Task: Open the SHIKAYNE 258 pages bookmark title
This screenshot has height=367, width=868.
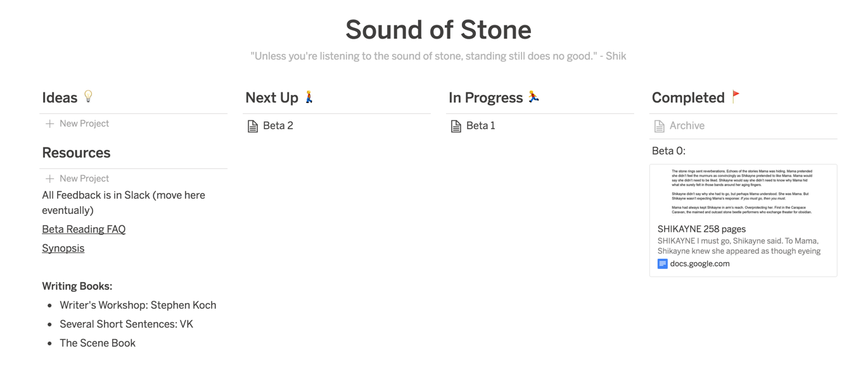Action: pos(701,229)
